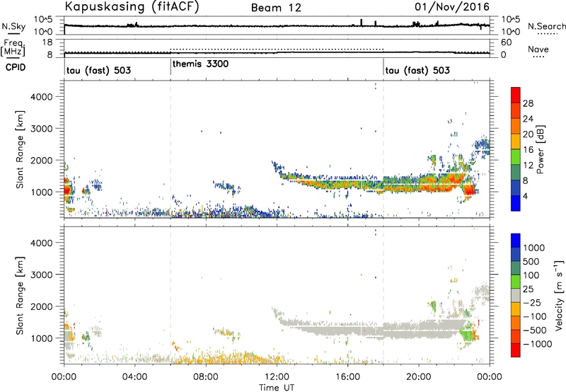Click the strong red echo near 23:00 in power panel
Viewport: 566px width, 392px height.
(x=469, y=189)
